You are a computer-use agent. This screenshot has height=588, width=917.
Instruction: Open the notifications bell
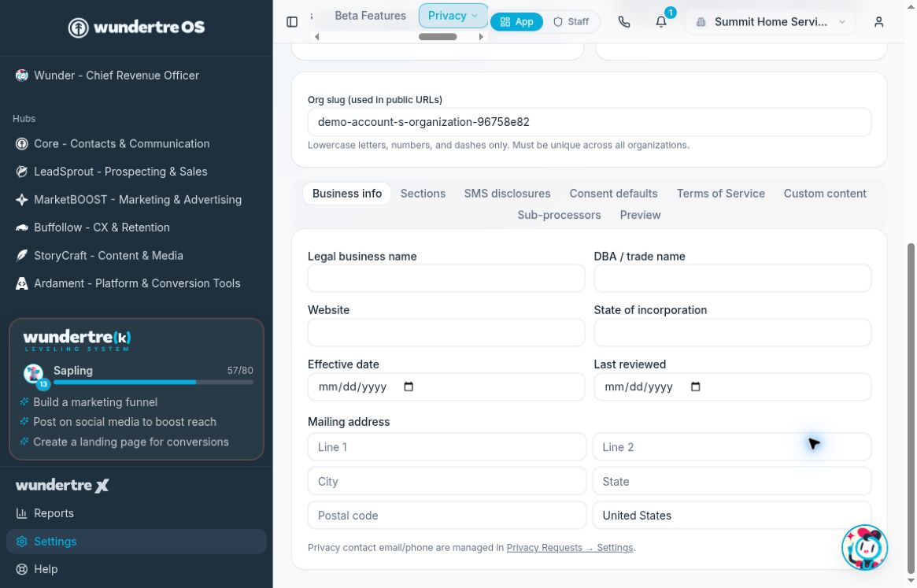pyautogui.click(x=661, y=22)
